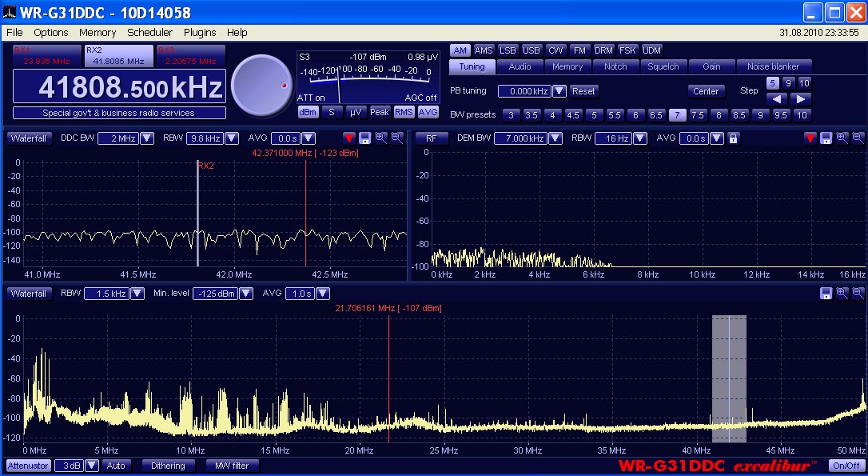Toggle the Attenuator button
This screenshot has width=868, height=476.
(28, 466)
